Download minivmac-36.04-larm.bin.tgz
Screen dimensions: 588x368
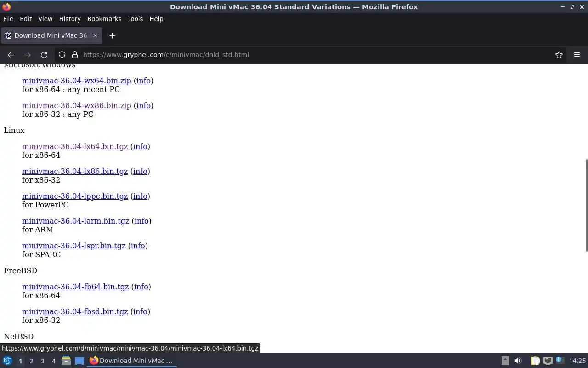point(76,221)
